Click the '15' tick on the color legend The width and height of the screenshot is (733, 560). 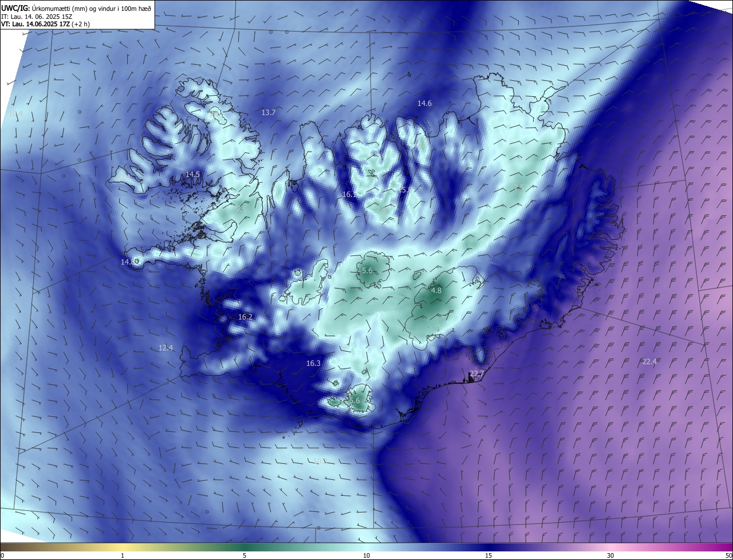coord(488,555)
